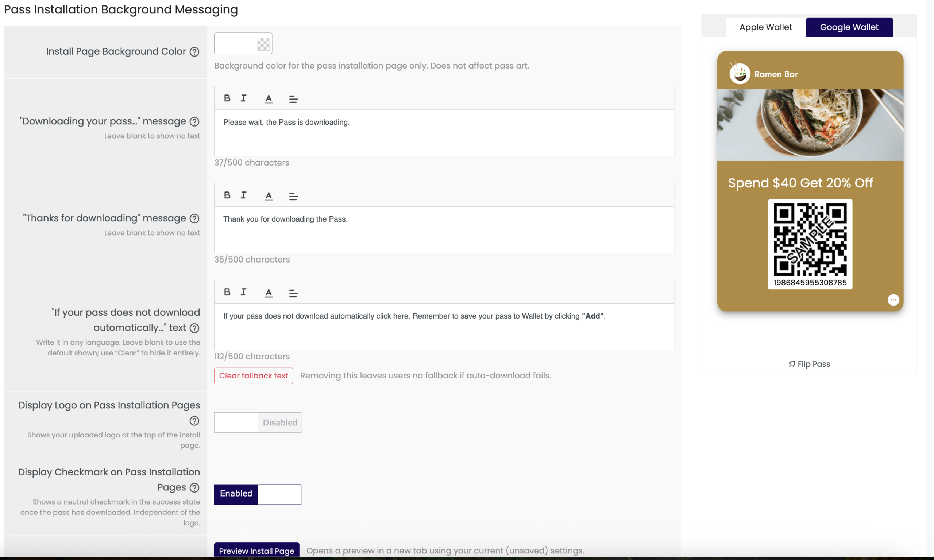Open text color in Downloading message editor
This screenshot has width=934, height=560.
tap(269, 98)
